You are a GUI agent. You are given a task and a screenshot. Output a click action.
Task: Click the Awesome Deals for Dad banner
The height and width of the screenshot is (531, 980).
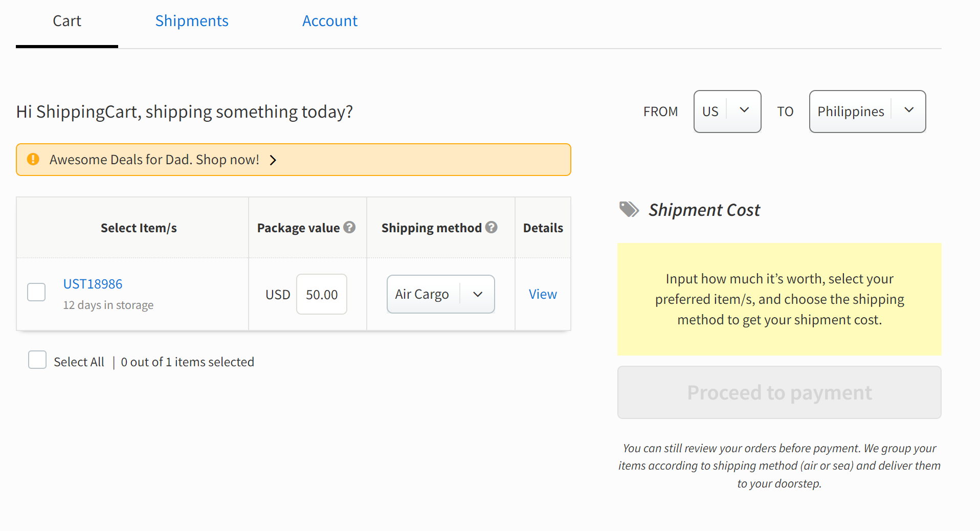click(154, 159)
